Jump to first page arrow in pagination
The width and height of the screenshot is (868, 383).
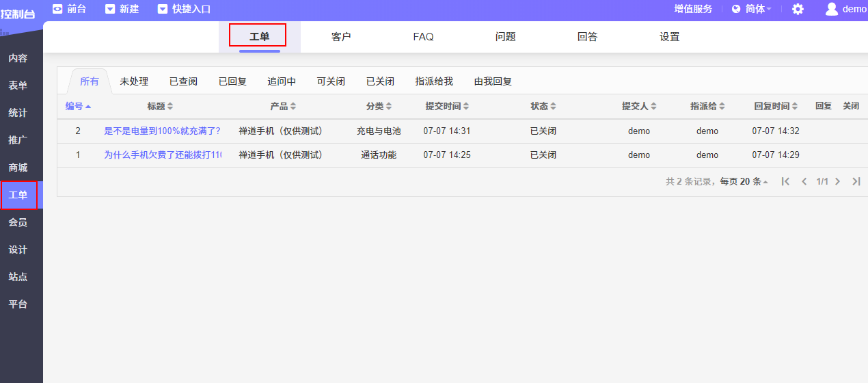786,182
